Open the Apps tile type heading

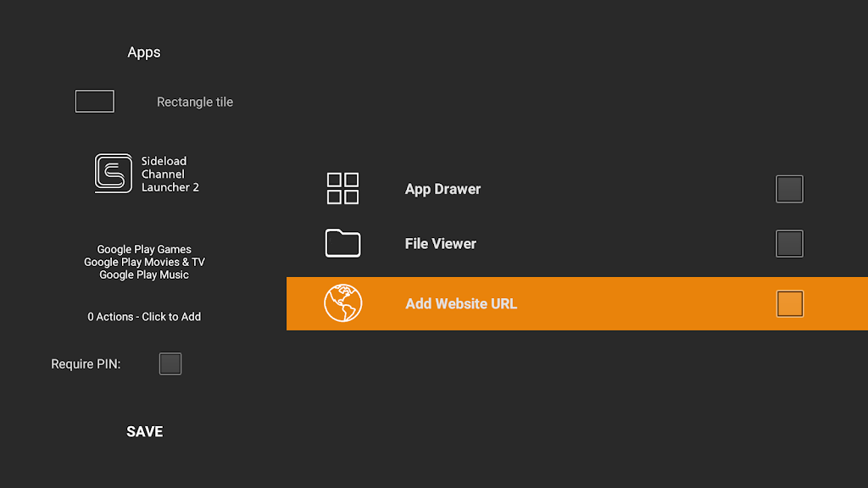144,53
